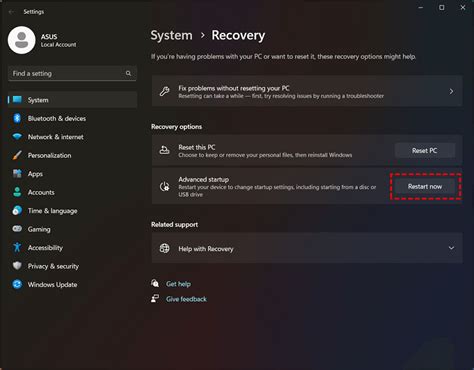Go to Time & language settings
474x370 pixels.
tap(72, 211)
